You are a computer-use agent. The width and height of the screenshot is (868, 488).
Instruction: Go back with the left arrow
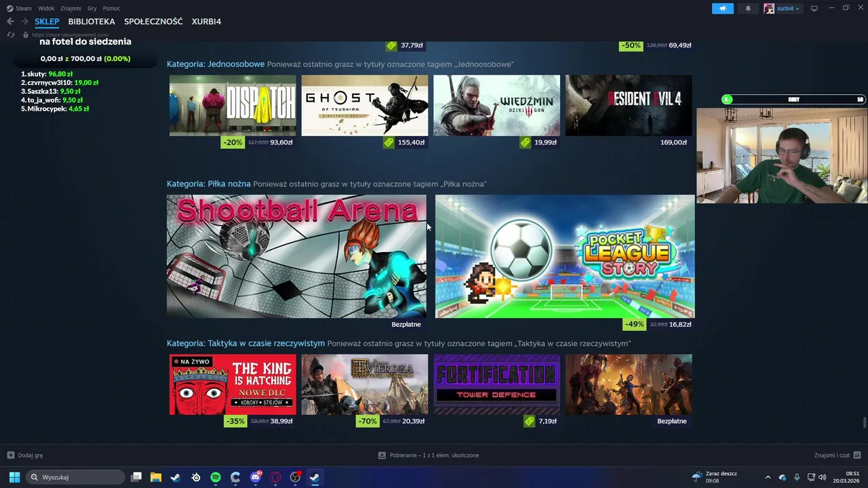[x=10, y=22]
